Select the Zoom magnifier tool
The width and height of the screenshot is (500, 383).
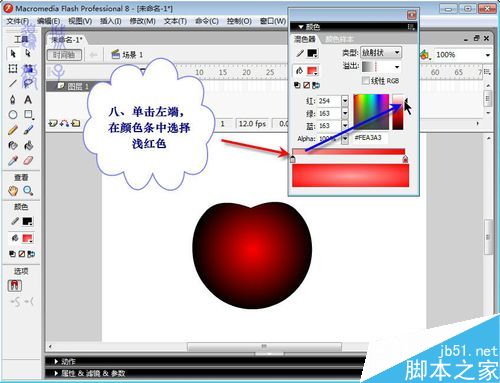[28, 191]
